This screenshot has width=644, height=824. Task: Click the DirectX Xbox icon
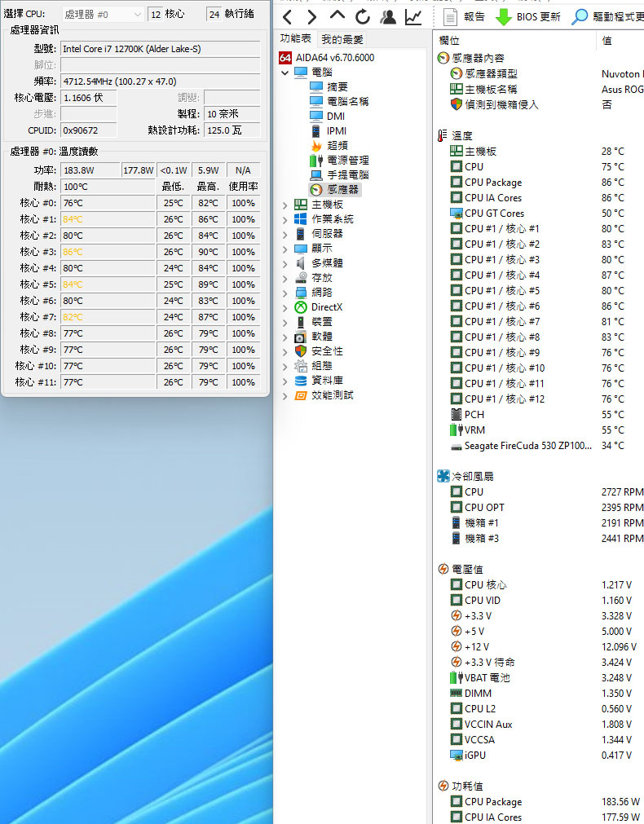point(301,307)
